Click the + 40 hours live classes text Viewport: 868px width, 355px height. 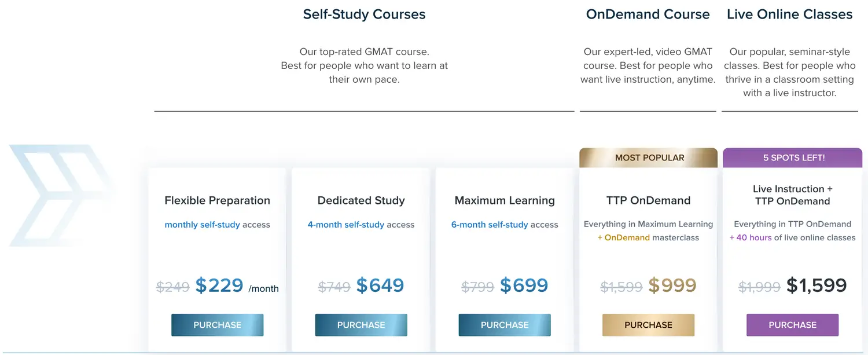[792, 237]
